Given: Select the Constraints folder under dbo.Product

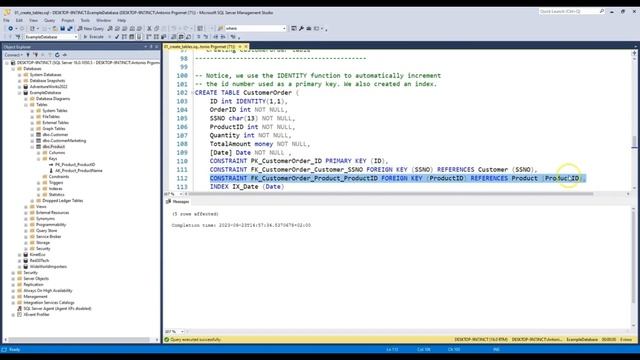Looking at the screenshot, I should pos(59,177).
